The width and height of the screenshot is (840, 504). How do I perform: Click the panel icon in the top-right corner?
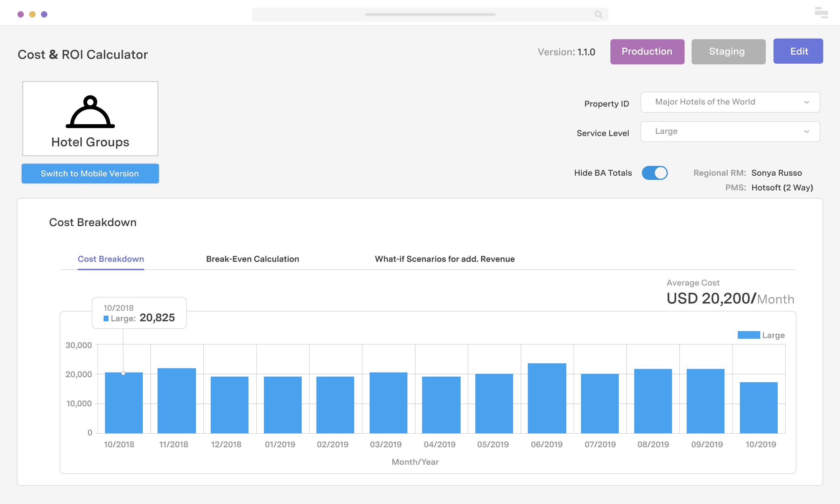click(x=820, y=13)
